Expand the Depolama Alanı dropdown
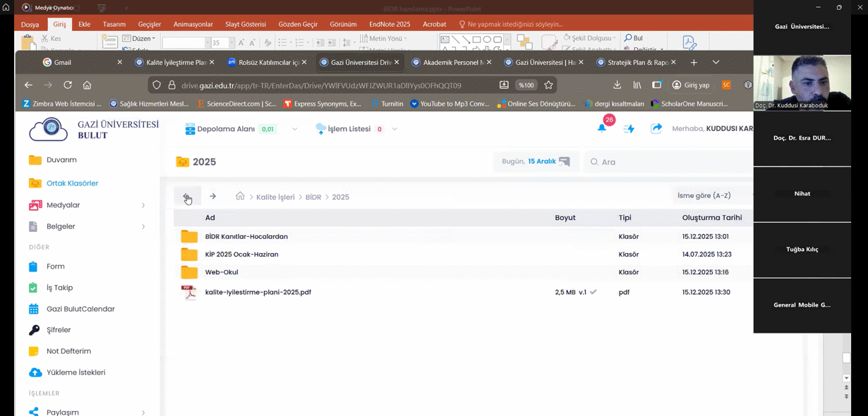 [x=294, y=129]
